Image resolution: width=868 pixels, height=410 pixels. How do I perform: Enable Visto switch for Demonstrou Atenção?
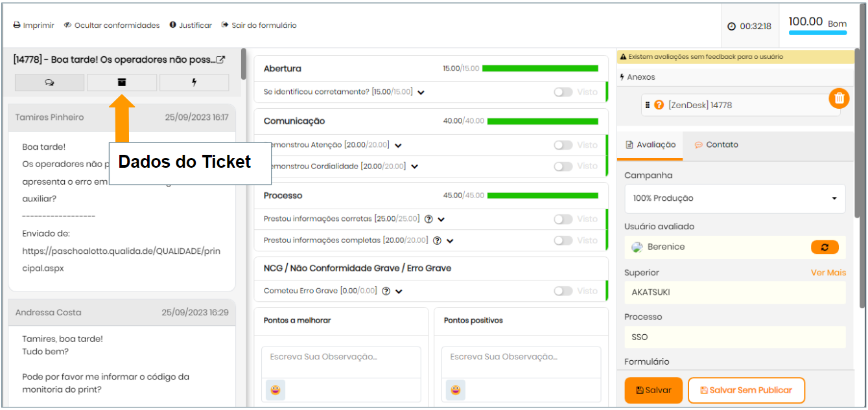point(563,145)
